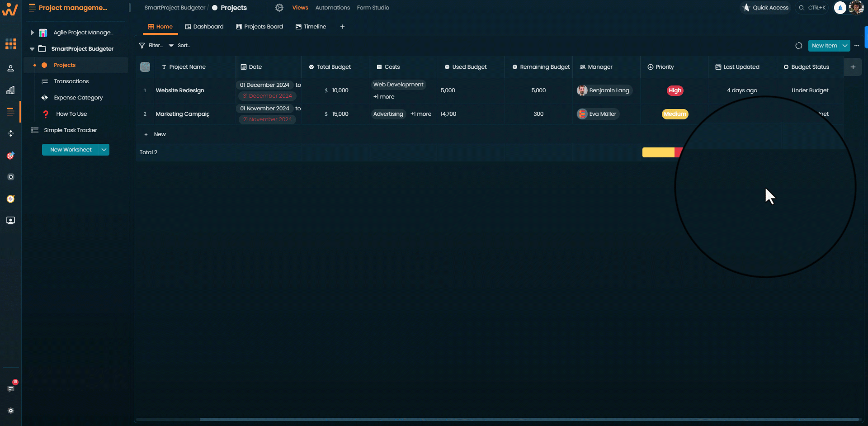Open the chat messages icon with badge
The height and width of the screenshot is (426, 868).
click(x=11, y=388)
